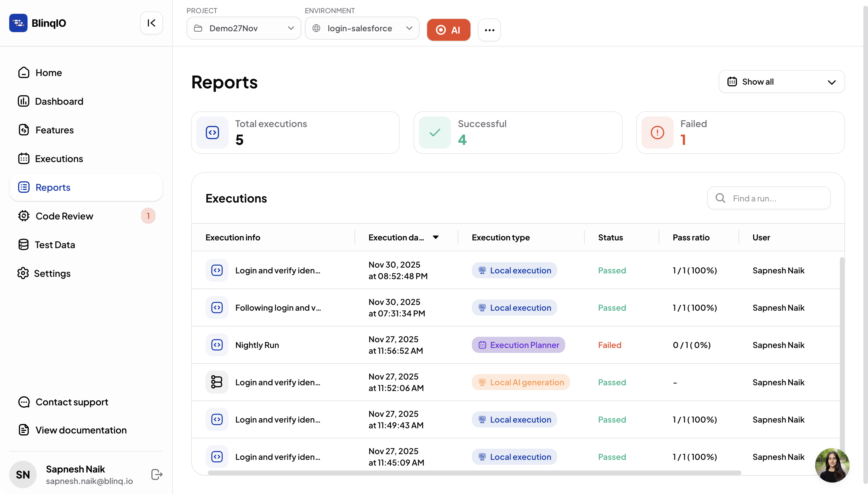
Task: Click the horizontal scrollbar under the table
Action: 474,472
